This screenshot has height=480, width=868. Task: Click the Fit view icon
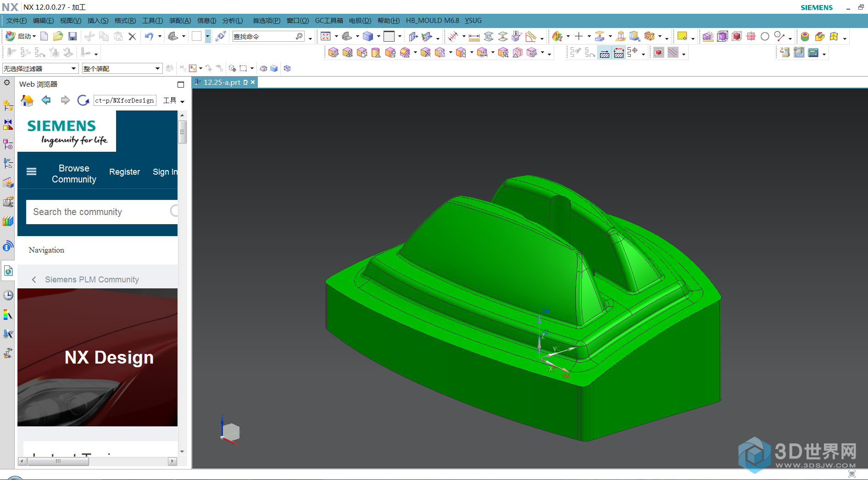pos(326,36)
